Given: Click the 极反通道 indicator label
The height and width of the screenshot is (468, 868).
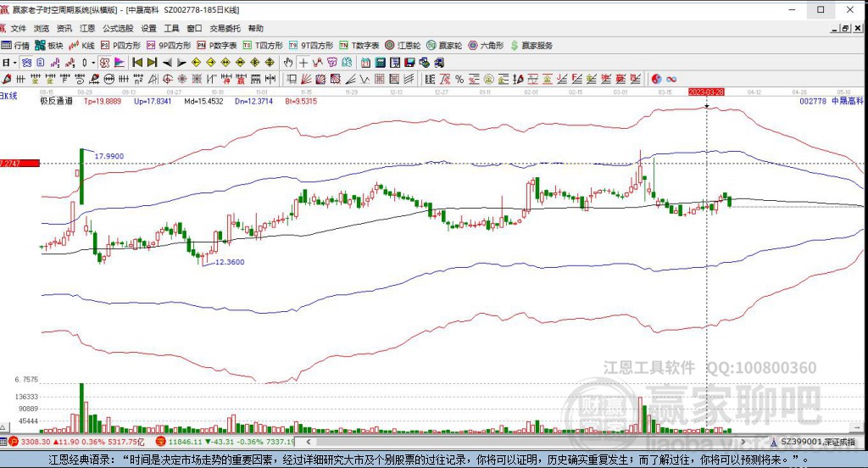Looking at the screenshot, I should [57, 102].
